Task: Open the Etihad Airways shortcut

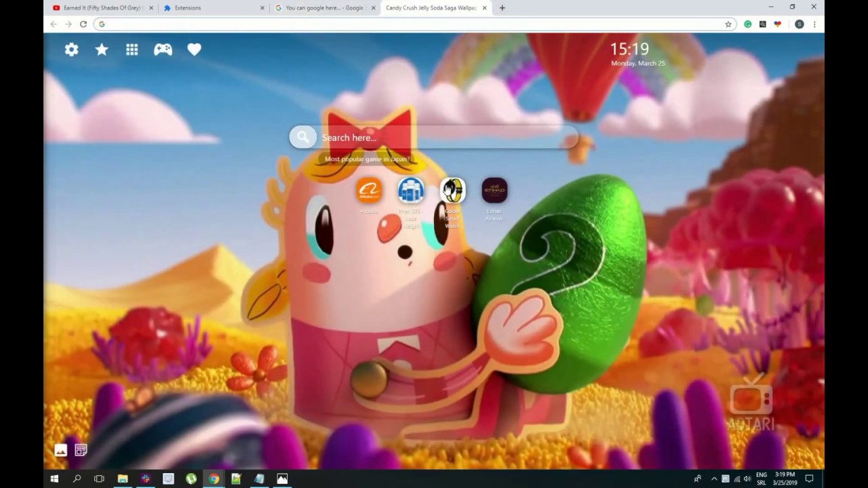Action: 494,190
